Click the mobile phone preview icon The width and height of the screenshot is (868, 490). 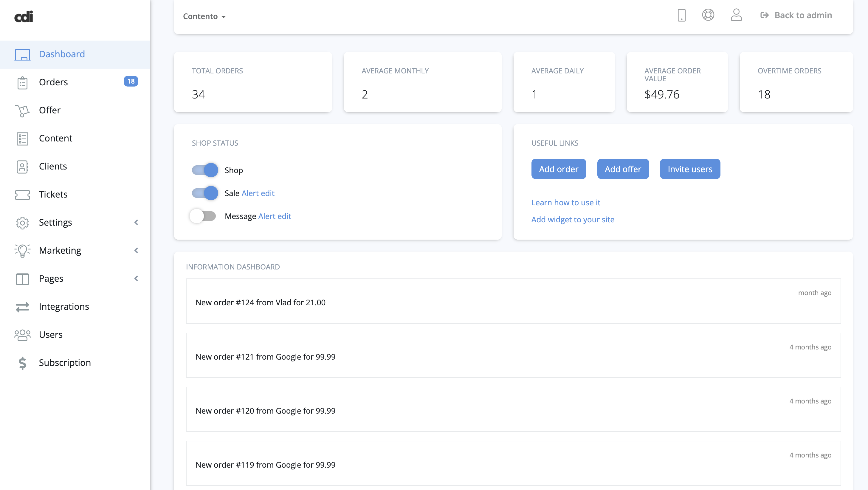(681, 15)
